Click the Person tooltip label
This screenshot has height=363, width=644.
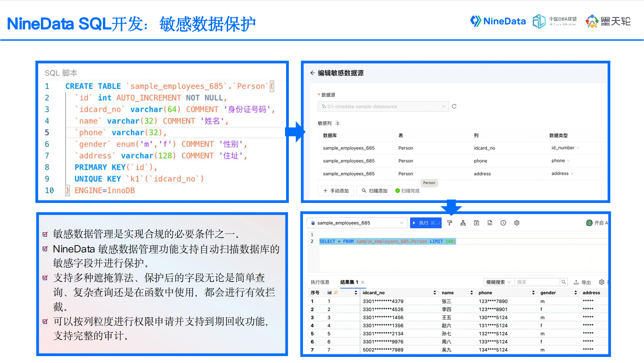pos(429,183)
